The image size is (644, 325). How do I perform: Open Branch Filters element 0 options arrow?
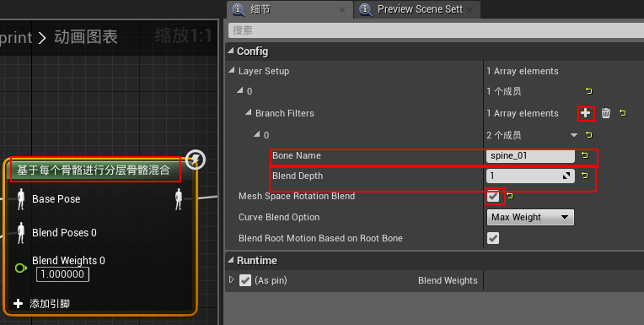click(x=574, y=135)
